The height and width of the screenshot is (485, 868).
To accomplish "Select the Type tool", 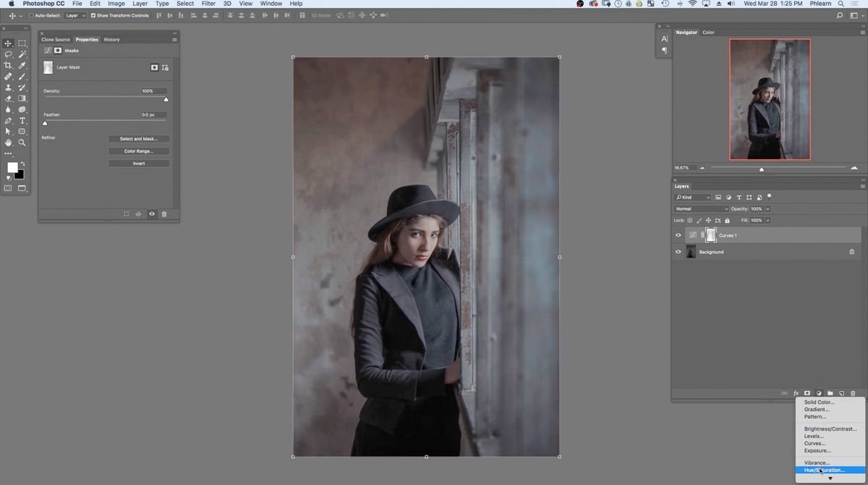I will point(22,121).
